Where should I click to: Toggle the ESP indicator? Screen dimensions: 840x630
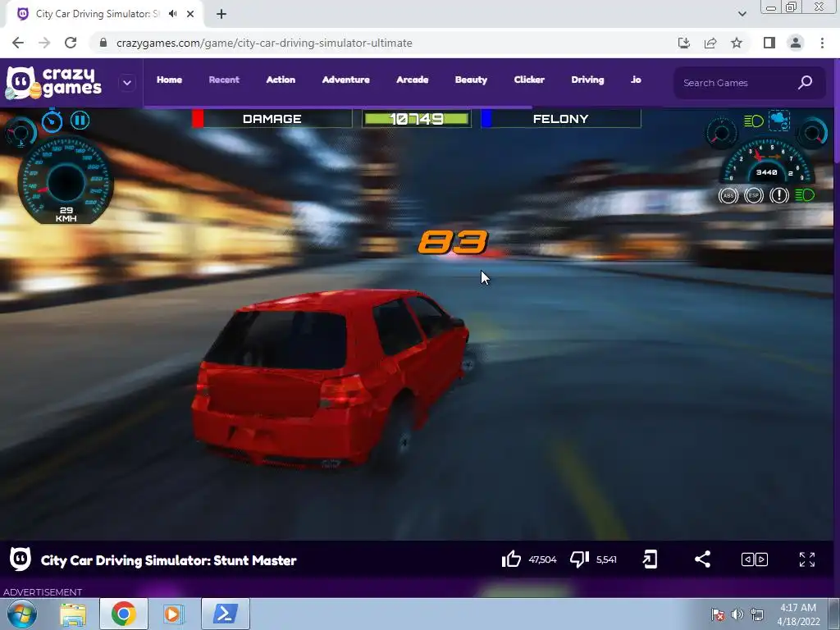(754, 195)
